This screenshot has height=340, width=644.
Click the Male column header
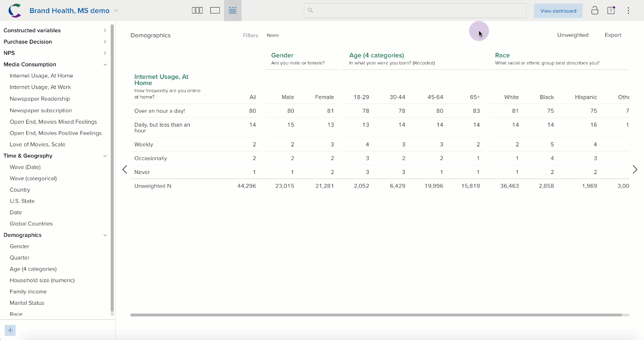click(288, 97)
